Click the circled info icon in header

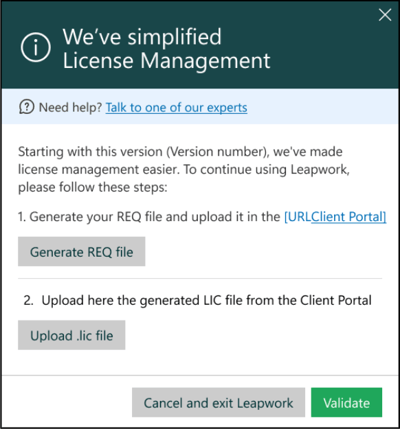click(36, 47)
